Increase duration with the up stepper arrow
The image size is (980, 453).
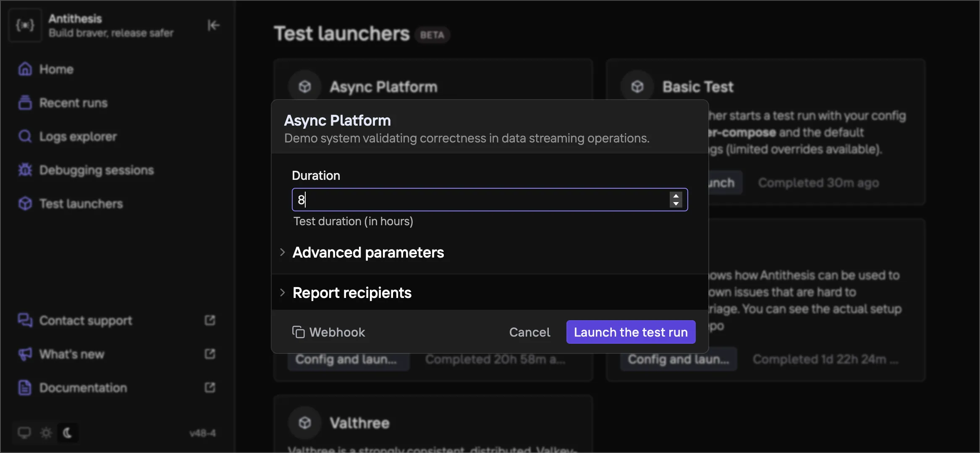tap(676, 195)
